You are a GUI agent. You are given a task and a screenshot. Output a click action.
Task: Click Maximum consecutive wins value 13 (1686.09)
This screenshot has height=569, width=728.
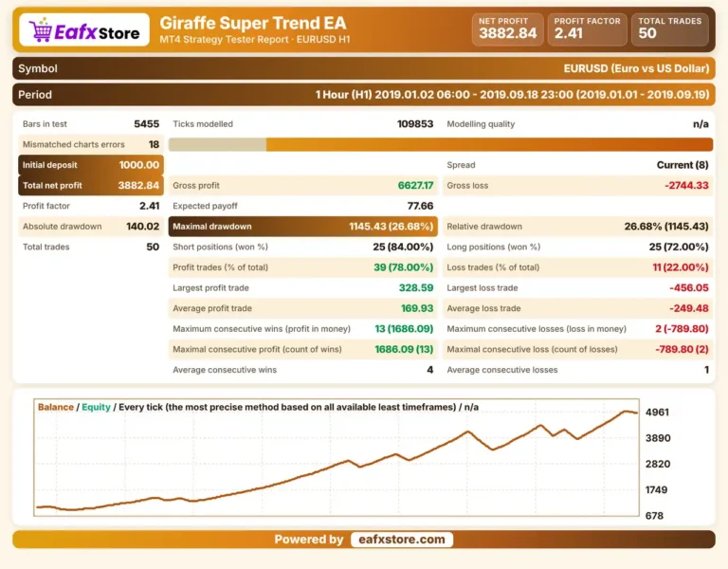tap(404, 328)
